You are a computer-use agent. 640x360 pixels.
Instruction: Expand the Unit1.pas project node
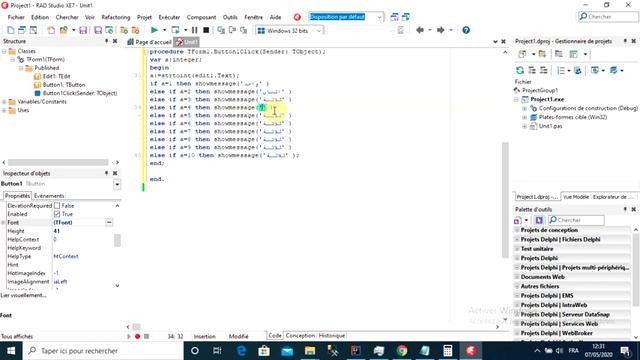point(524,127)
